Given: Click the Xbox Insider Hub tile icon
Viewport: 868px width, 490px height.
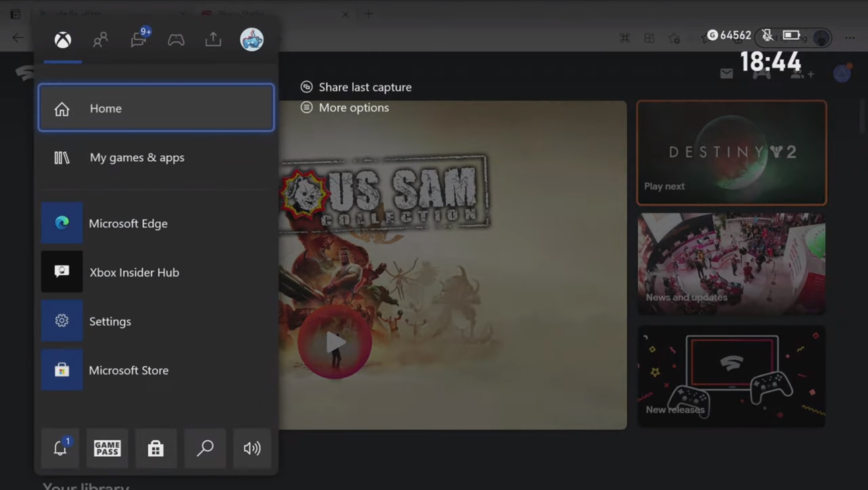Looking at the screenshot, I should (62, 272).
